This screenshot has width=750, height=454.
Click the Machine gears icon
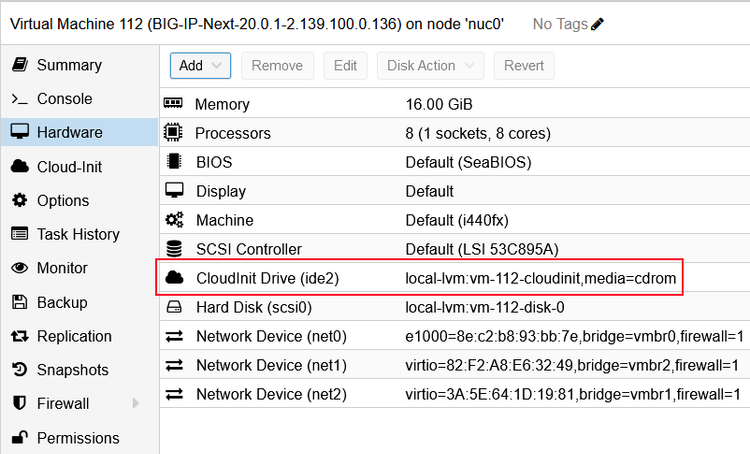[174, 220]
